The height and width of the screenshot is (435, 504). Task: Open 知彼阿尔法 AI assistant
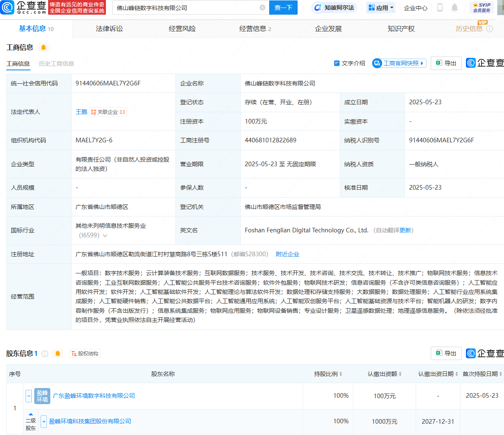click(334, 8)
